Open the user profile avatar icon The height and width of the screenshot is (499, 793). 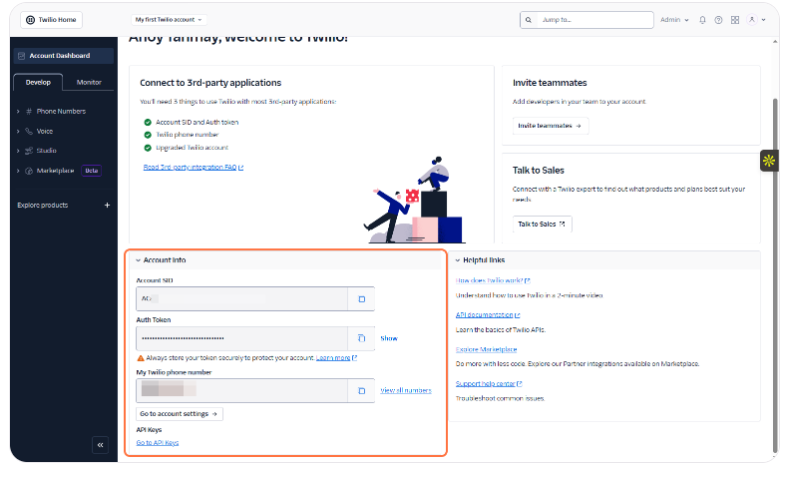click(x=752, y=20)
